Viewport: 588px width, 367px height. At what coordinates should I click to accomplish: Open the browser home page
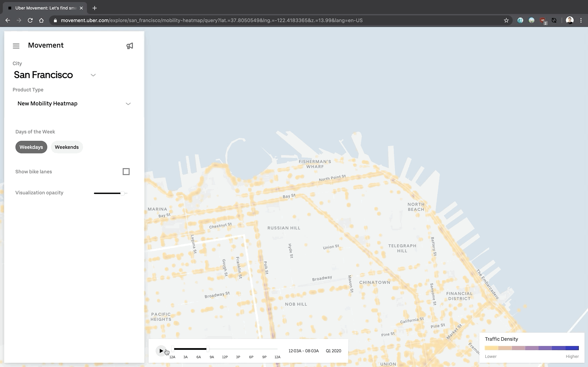pyautogui.click(x=41, y=20)
